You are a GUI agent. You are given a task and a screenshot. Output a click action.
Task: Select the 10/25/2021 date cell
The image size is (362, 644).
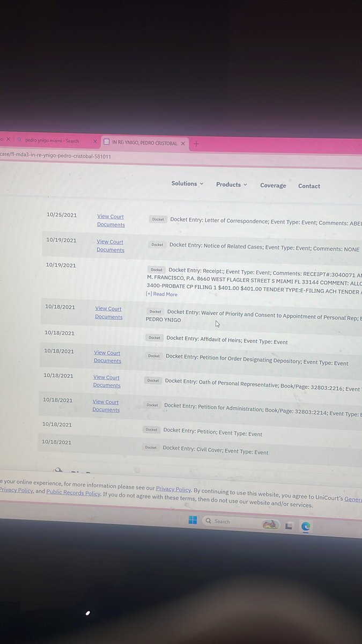click(62, 215)
